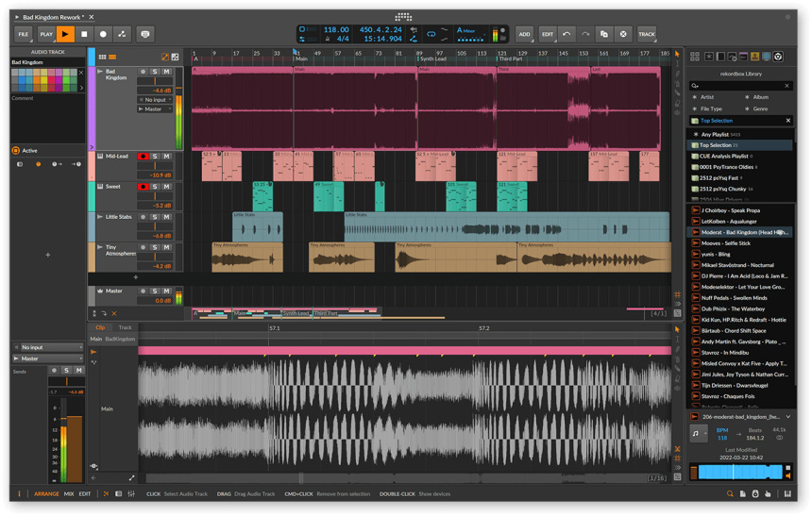
Task: Expand the Tiny Atmospheres track fold arrow
Action: [x=99, y=247]
